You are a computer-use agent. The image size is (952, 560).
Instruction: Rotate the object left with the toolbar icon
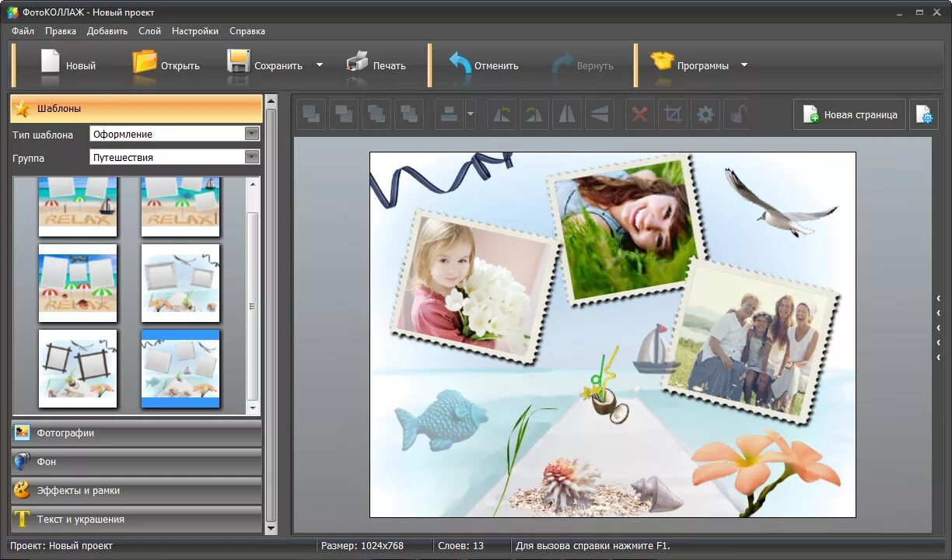coord(502,114)
